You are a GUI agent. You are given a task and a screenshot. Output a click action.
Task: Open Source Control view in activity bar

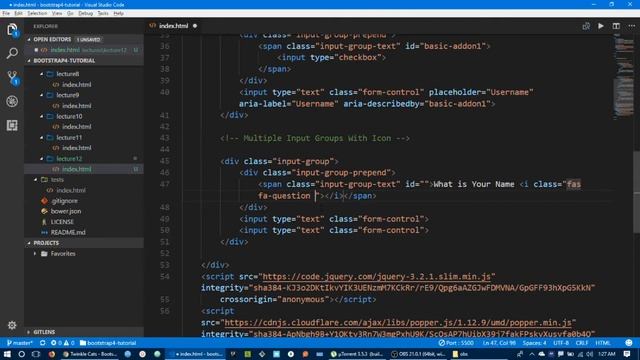(x=12, y=77)
